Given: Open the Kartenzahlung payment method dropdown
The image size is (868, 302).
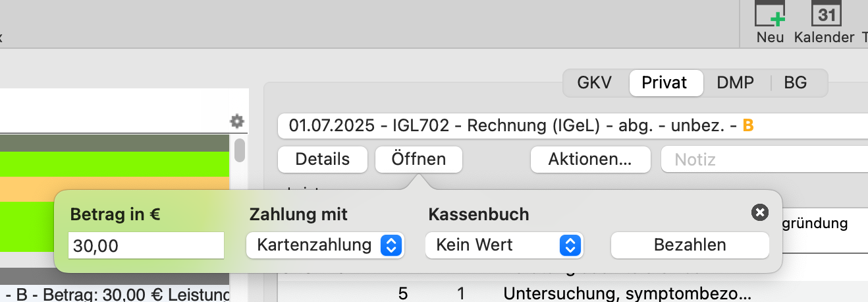Looking at the screenshot, I should (325, 245).
